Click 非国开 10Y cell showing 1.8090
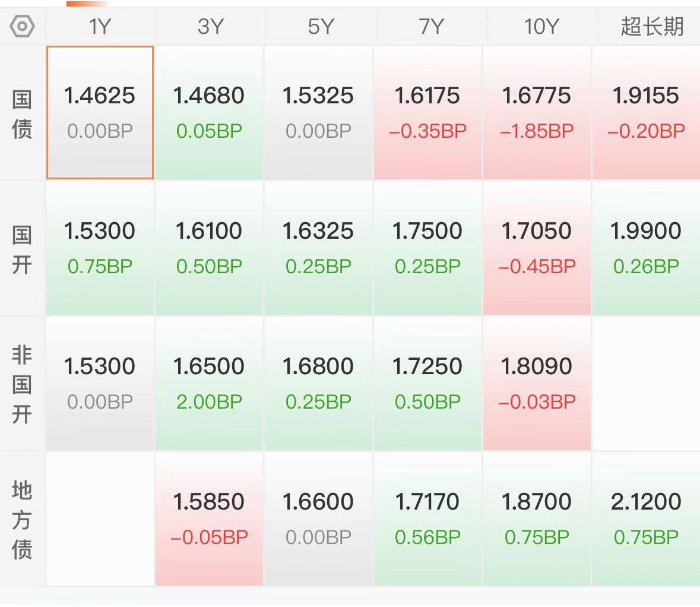Screen dimensions: 700x607 (537, 383)
